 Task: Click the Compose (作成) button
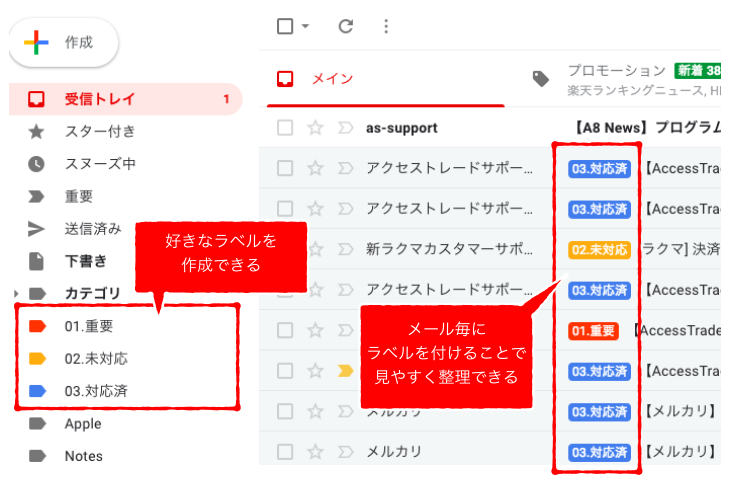pyautogui.click(x=63, y=42)
